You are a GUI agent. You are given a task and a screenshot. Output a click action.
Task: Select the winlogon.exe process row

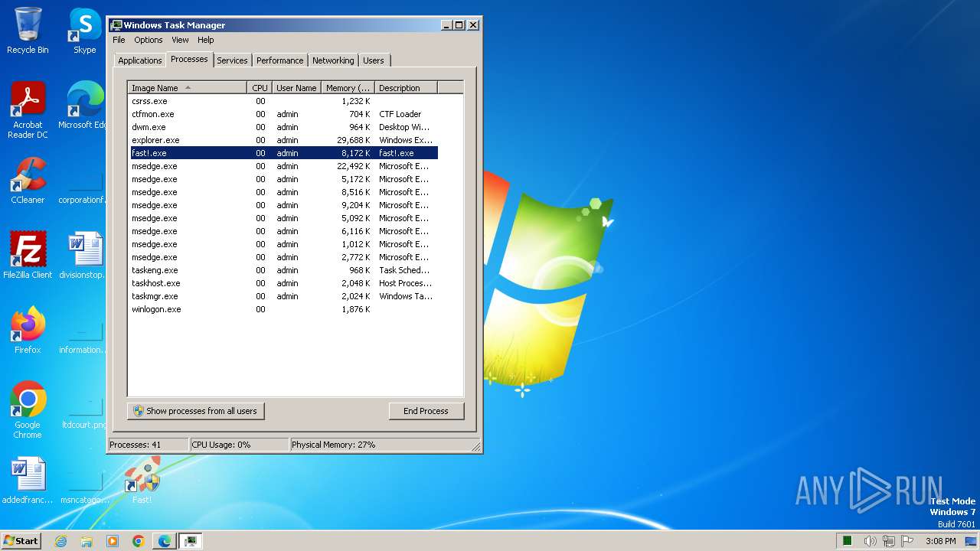point(284,309)
